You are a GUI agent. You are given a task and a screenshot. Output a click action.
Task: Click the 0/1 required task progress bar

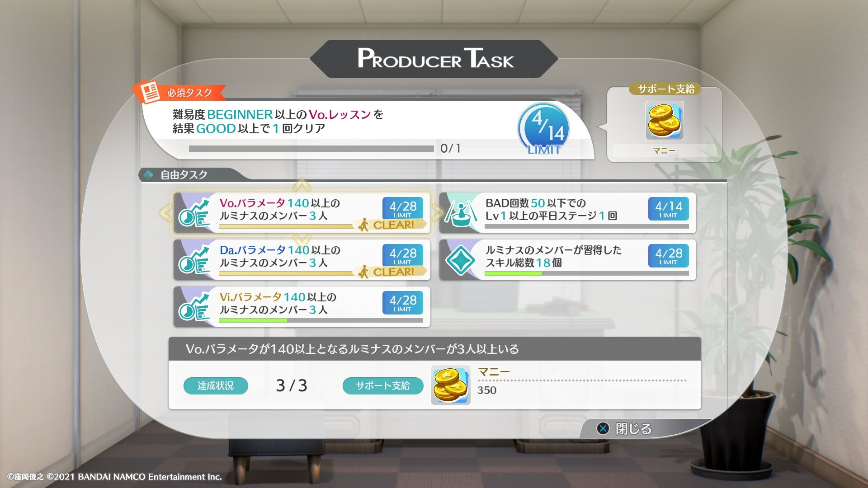pos(311,148)
